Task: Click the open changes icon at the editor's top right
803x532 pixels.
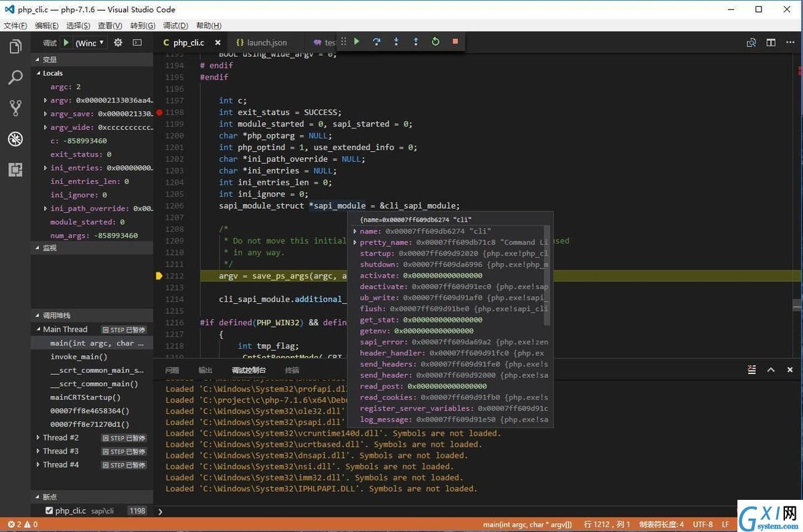Action: coord(751,42)
